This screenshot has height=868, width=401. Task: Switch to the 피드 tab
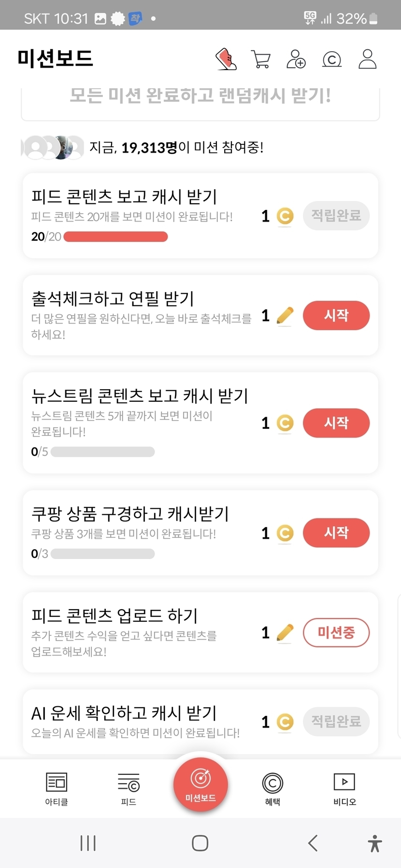[129, 788]
